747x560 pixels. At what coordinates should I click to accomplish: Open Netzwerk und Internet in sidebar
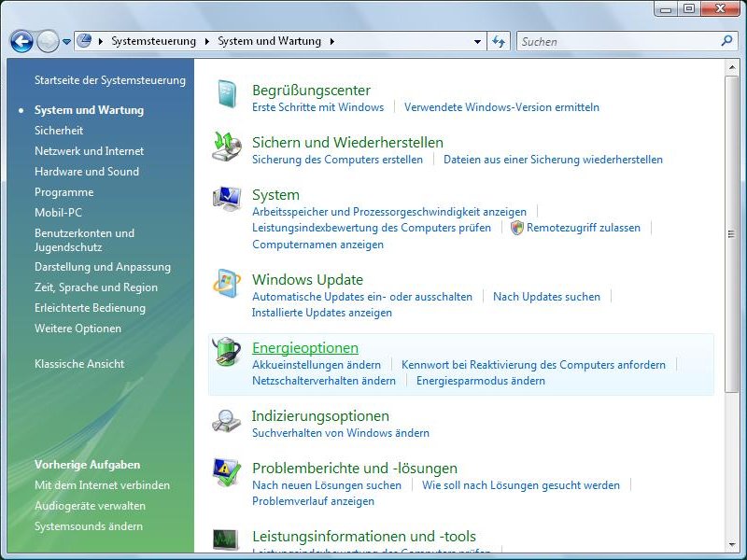(89, 151)
